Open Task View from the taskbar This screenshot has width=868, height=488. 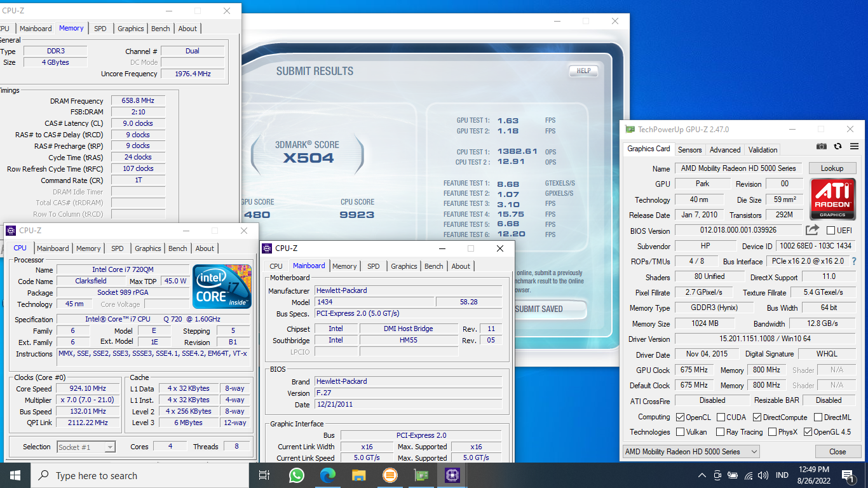click(x=264, y=475)
